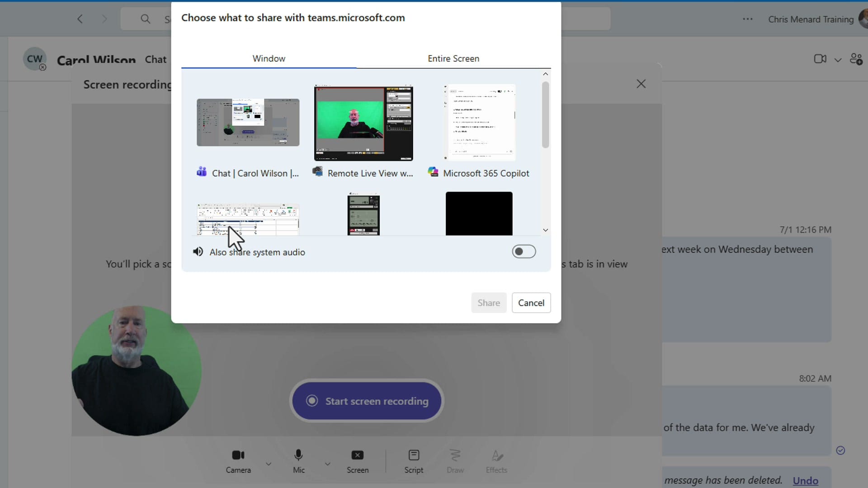Click the add people icon
The height and width of the screenshot is (488, 868).
coord(856,59)
